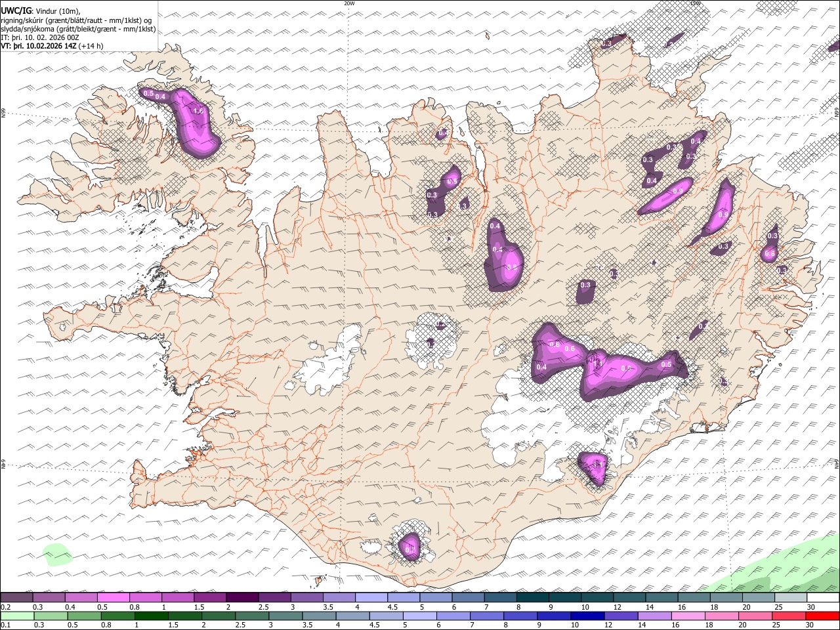Click the '0.1' label on the rain legend
Viewport: 840px width, 630px height.
coord(5,625)
